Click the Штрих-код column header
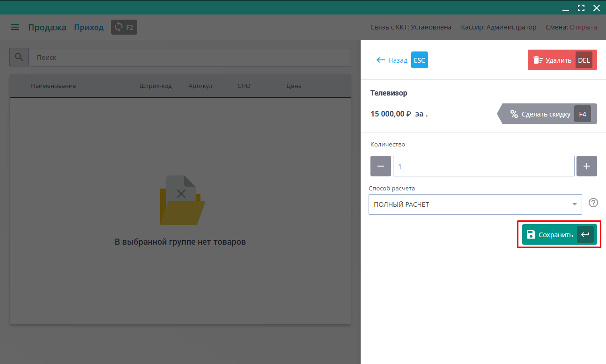 coord(155,86)
